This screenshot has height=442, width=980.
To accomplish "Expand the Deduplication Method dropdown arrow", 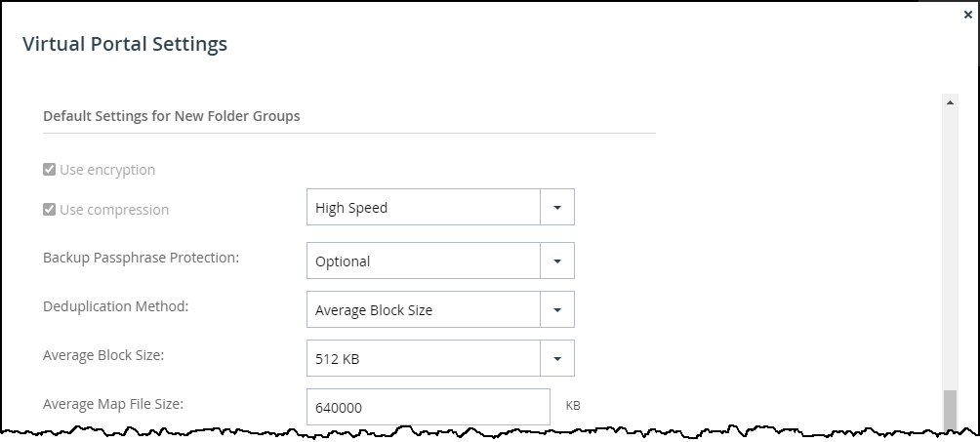I will coord(557,310).
